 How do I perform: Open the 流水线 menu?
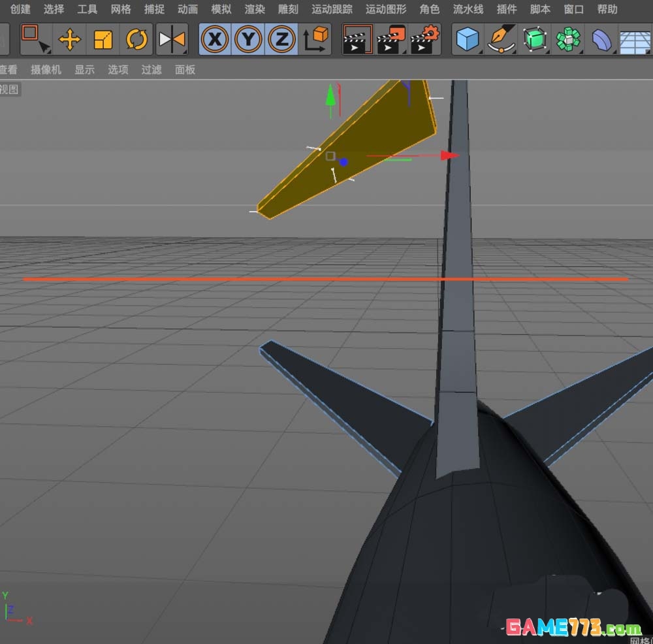[468, 9]
